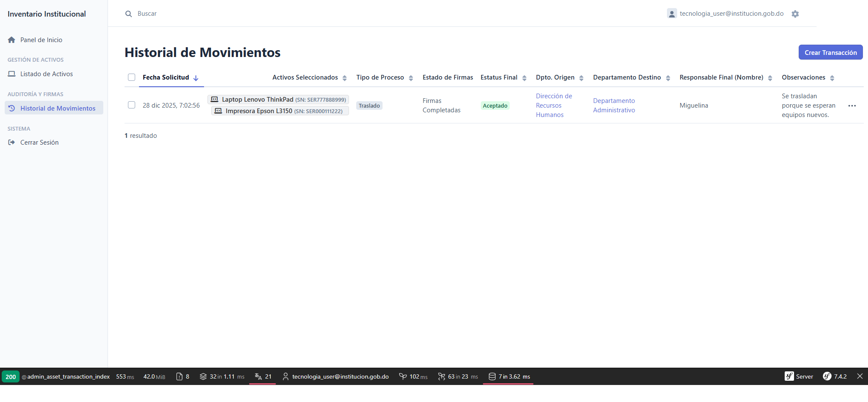
Task: Sort by Dpto. Origen column
Action: (x=560, y=77)
